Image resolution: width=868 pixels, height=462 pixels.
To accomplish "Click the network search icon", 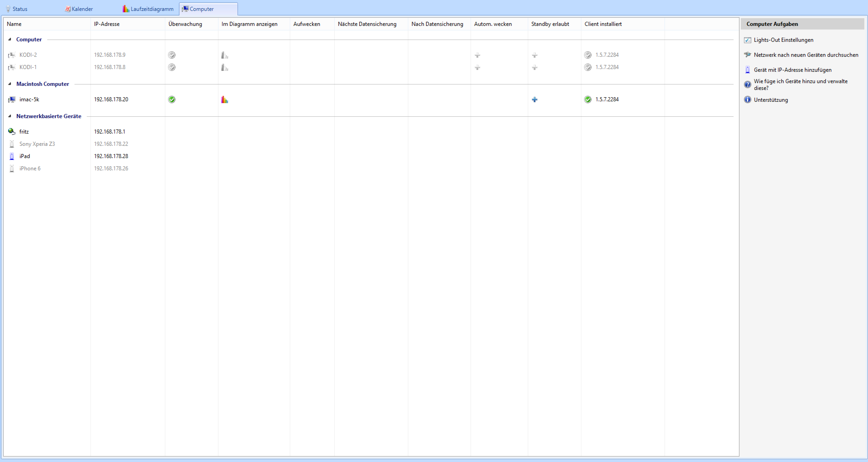I will coord(747,55).
